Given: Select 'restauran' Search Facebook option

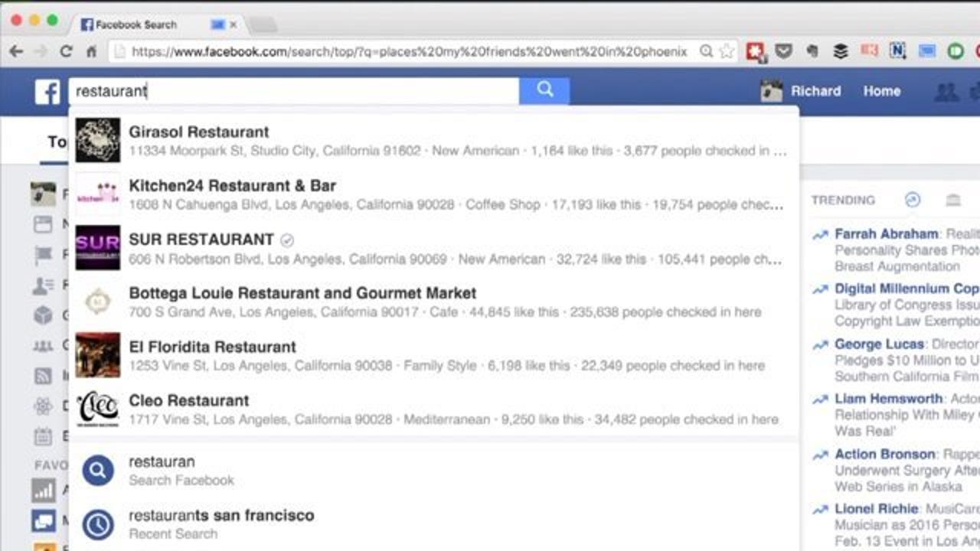Looking at the screenshot, I should pos(162,462).
